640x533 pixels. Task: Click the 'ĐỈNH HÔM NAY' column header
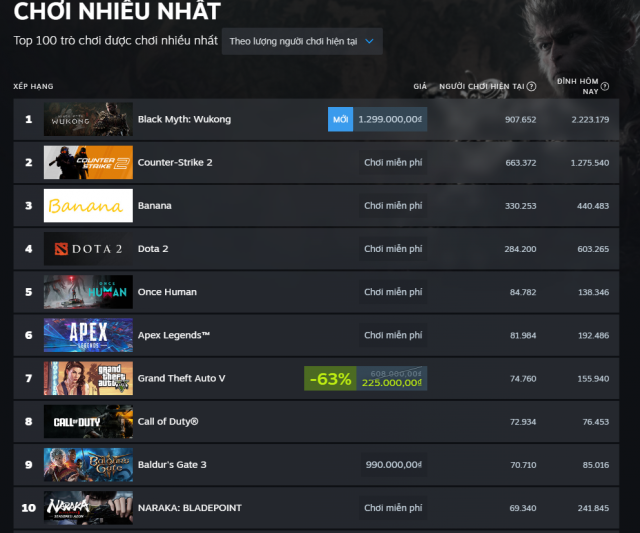578,86
